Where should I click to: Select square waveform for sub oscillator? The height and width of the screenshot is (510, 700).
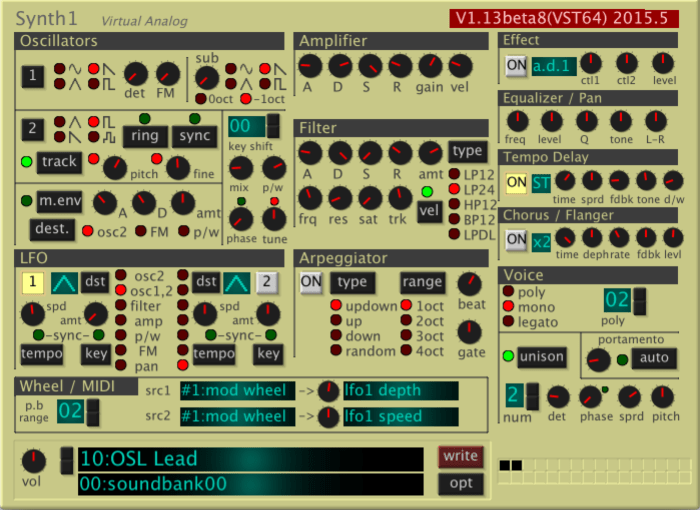(265, 83)
